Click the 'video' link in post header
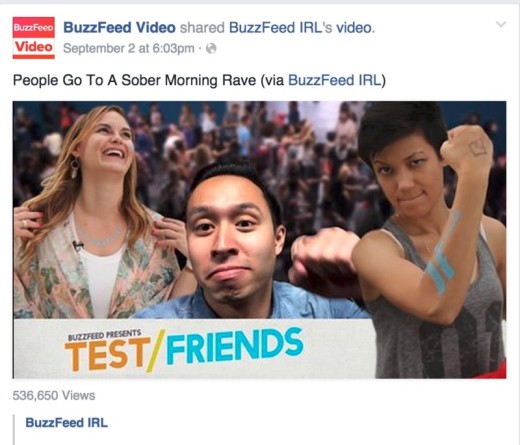Screen dimensions: 520x445 (x=354, y=28)
